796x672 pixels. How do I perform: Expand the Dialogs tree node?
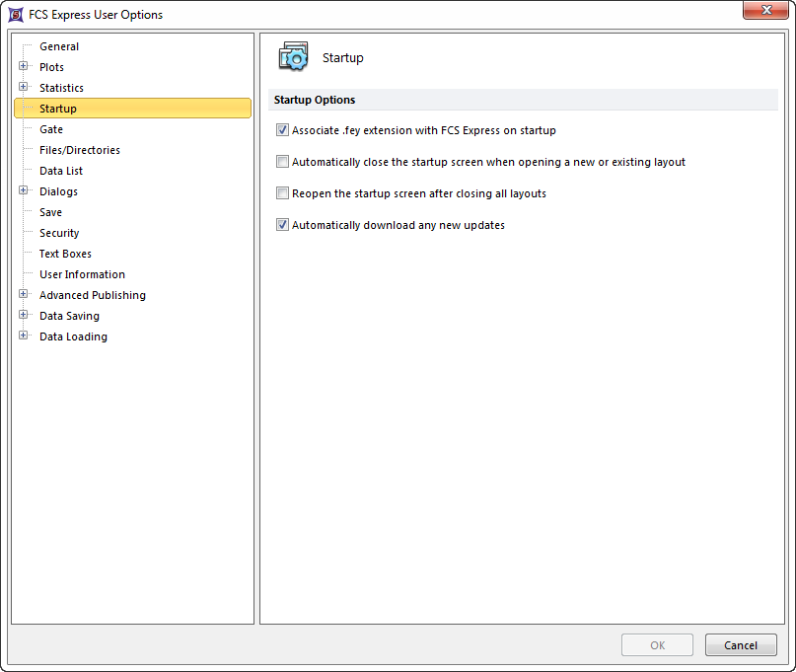click(24, 190)
